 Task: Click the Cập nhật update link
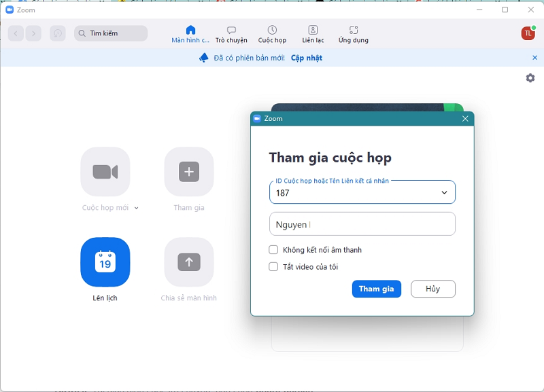(x=307, y=58)
